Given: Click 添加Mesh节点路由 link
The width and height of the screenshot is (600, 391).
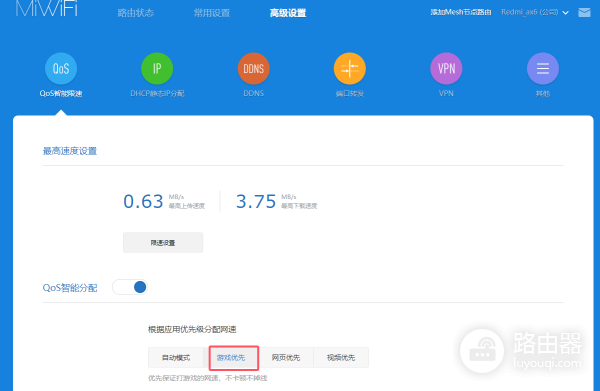Looking at the screenshot, I should tap(461, 12).
